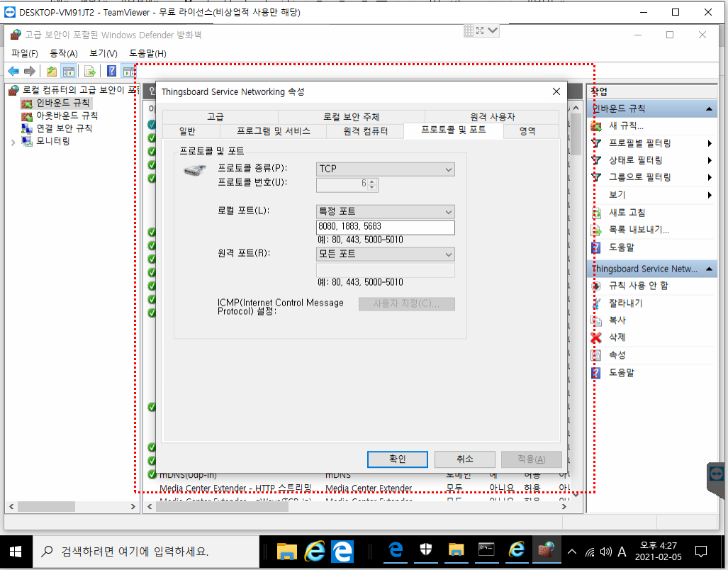
Task: Click the back arrow toolbar icon
Action: pos(13,71)
